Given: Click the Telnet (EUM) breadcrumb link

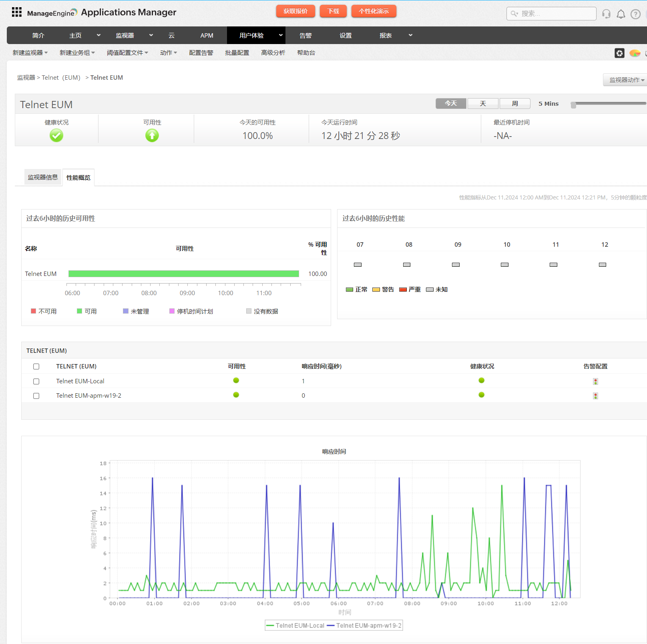Looking at the screenshot, I should [x=61, y=78].
